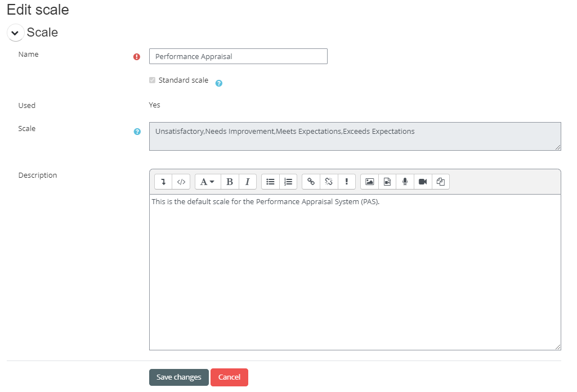Toggle the Standard scale checkbox

[152, 80]
